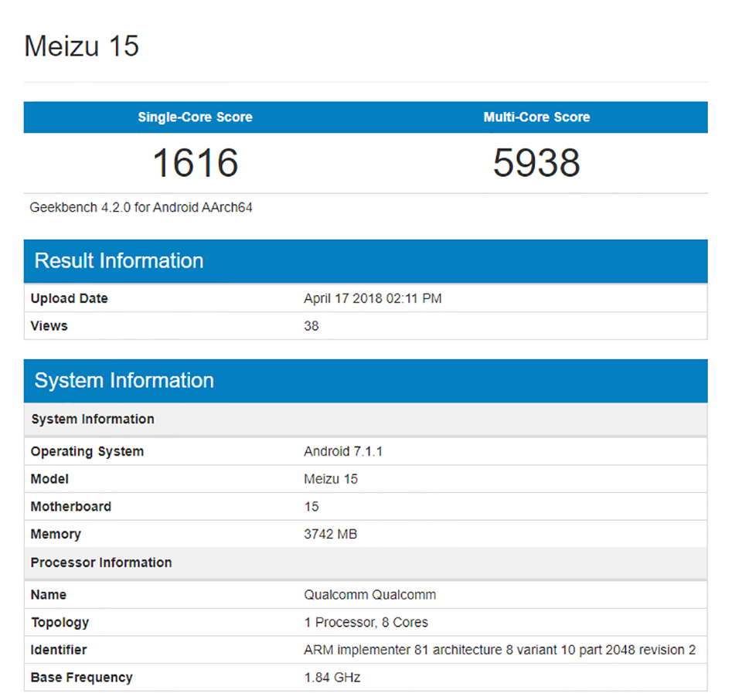Click the 1 Processor, 8 Cores value

pyautogui.click(x=366, y=623)
